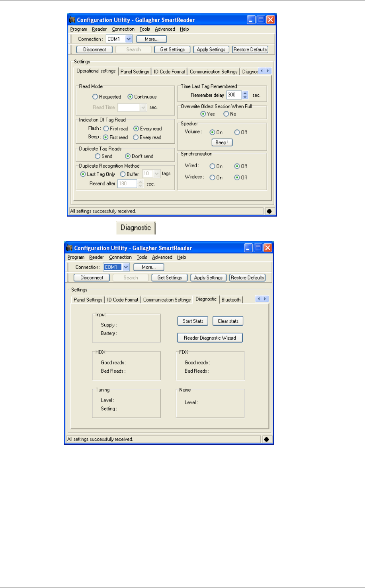The image size is (365, 588).
Task: Choose Send for duplicate tag reads
Action: point(98,156)
